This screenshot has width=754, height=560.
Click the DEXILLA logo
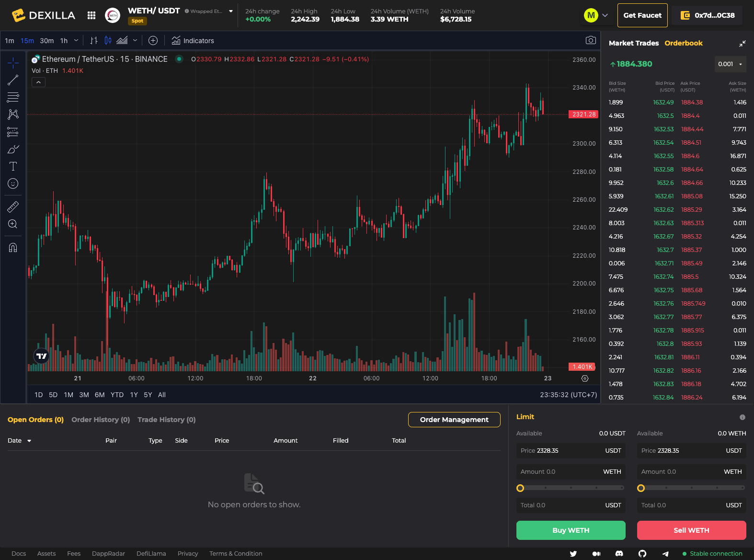pos(44,15)
